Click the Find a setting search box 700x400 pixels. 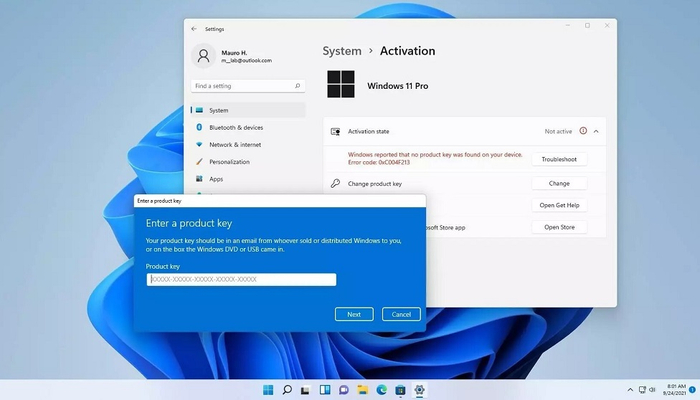tap(248, 86)
